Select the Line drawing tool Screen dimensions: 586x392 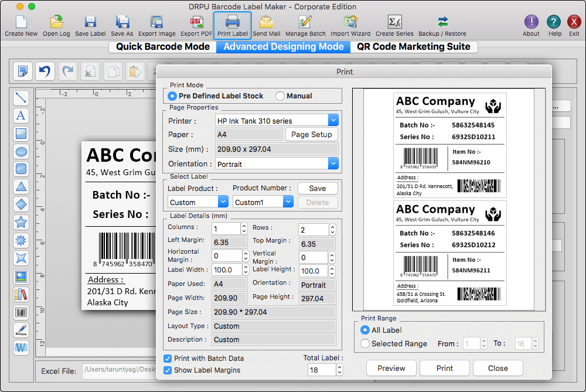coord(21,98)
